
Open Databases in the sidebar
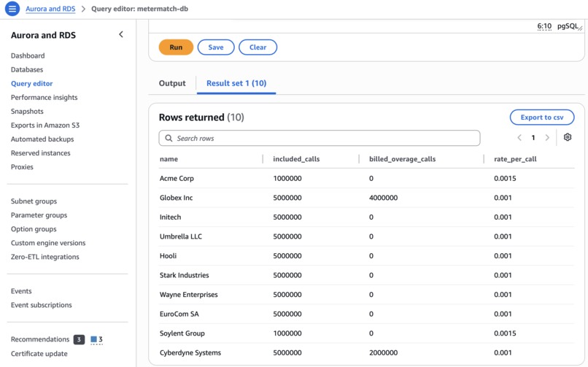27,69
